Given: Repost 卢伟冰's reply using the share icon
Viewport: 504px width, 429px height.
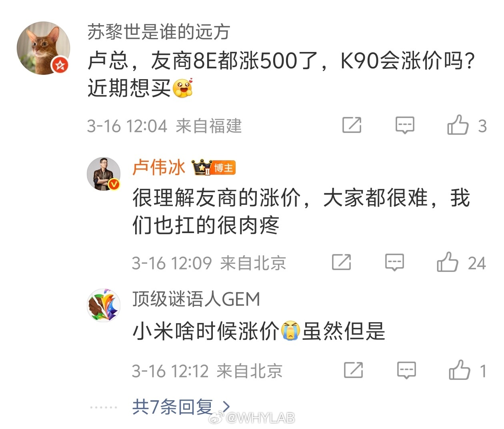Looking at the screenshot, I should [342, 262].
